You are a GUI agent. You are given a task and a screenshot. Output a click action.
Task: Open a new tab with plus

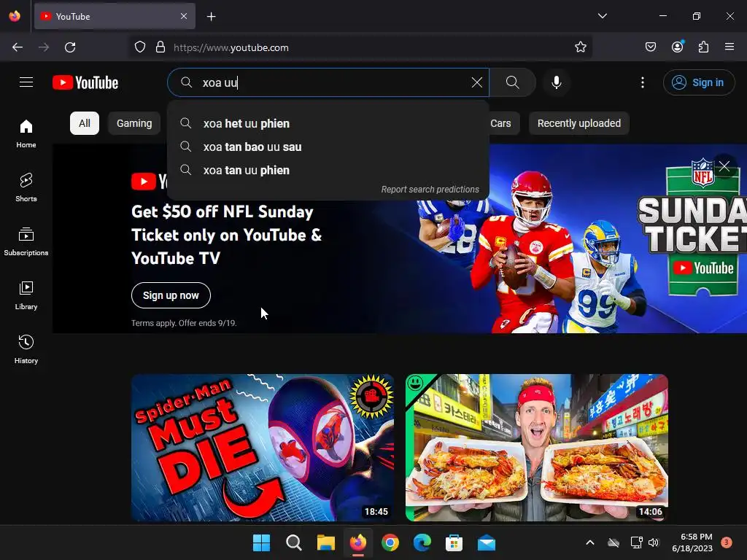[211, 17]
